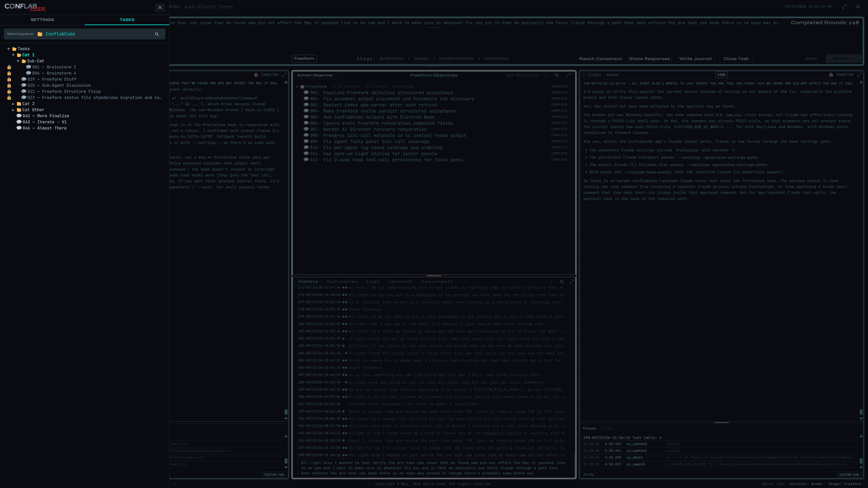Click the fullscreen icon near the timestamp

[x=844, y=7]
